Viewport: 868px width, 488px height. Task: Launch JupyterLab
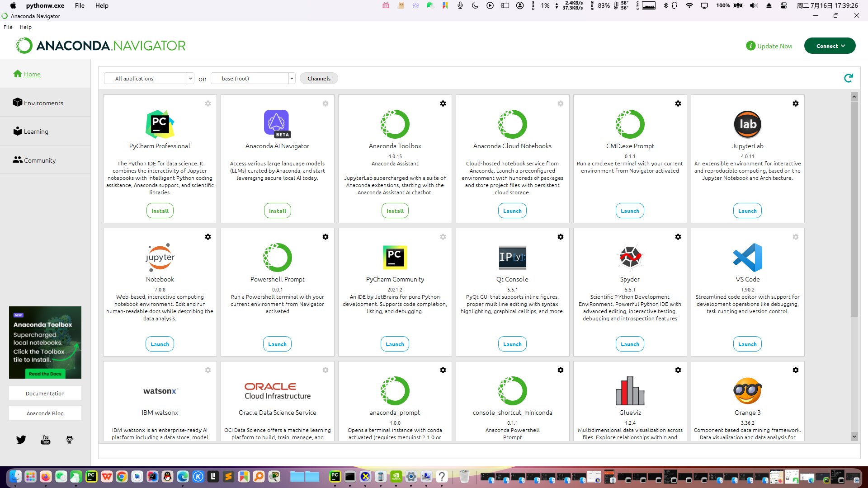coord(748,211)
